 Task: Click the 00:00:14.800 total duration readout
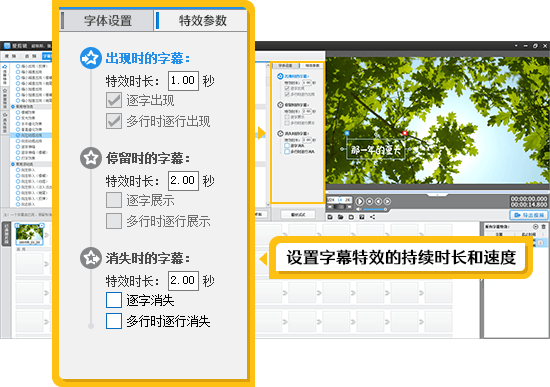coord(529,204)
